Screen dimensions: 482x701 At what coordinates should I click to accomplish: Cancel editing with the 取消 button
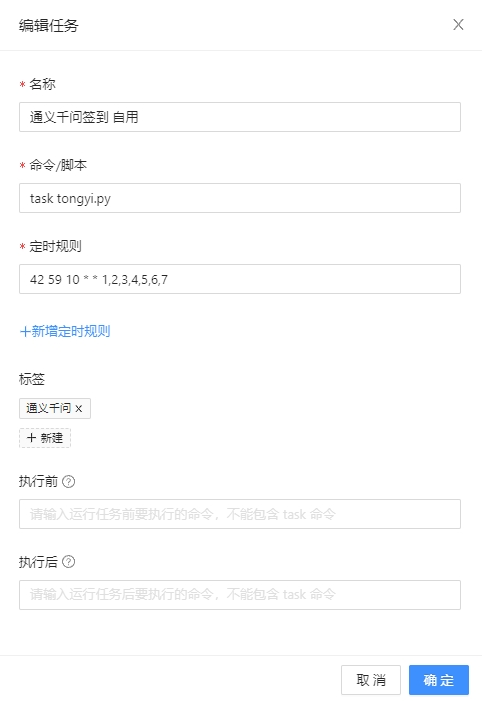click(x=371, y=680)
